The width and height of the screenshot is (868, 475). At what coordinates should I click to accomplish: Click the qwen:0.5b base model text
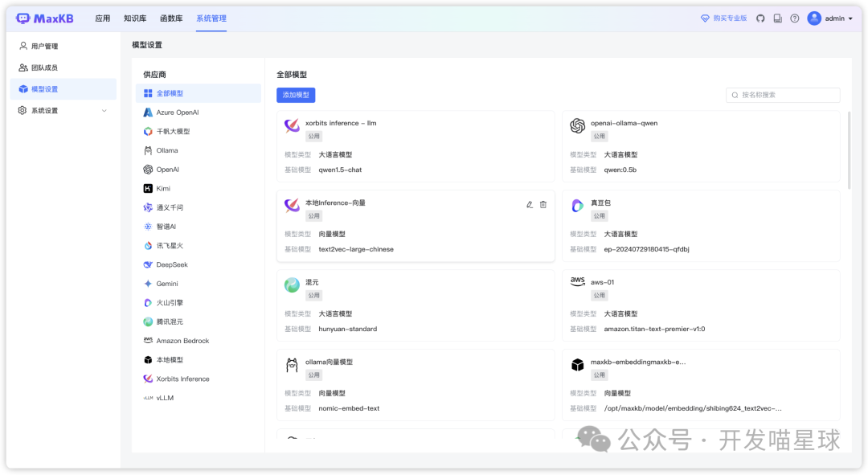point(620,170)
